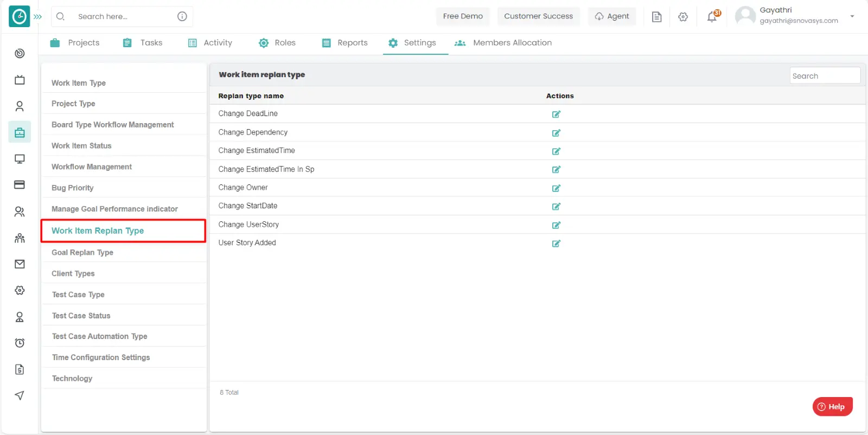Edit the Change Dependency replan type
Screen dimensions: 868x435
556,133
